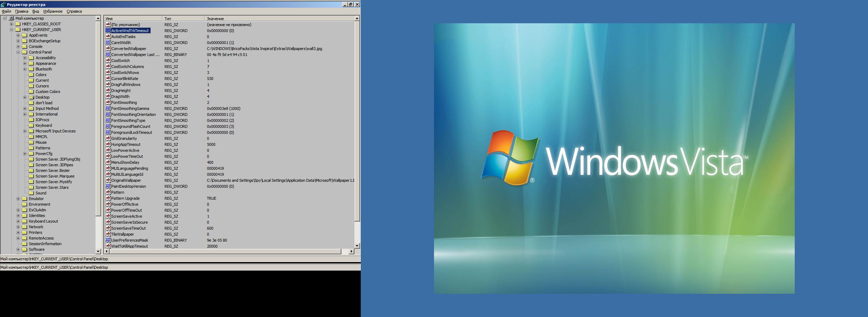
Task: Click tree pane scroll down arrow
Action: point(98,251)
